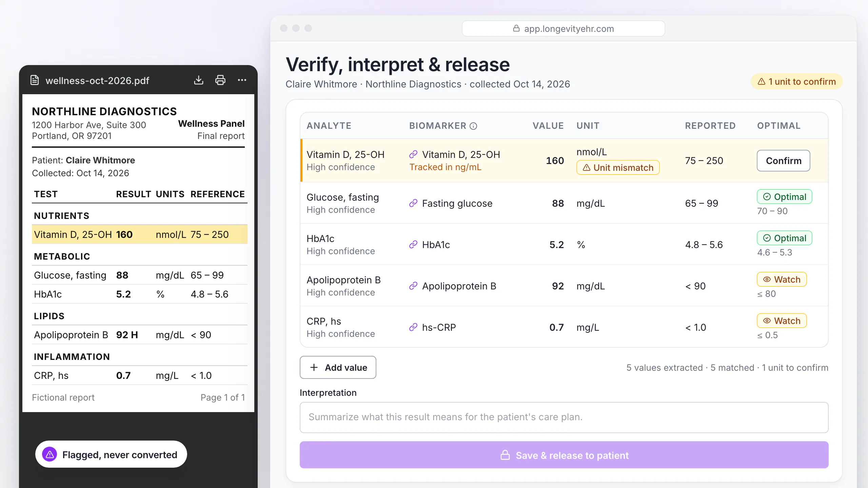This screenshot has width=868, height=488.
Task: Click link icon beside HbA1c biomarker
Action: click(x=413, y=245)
